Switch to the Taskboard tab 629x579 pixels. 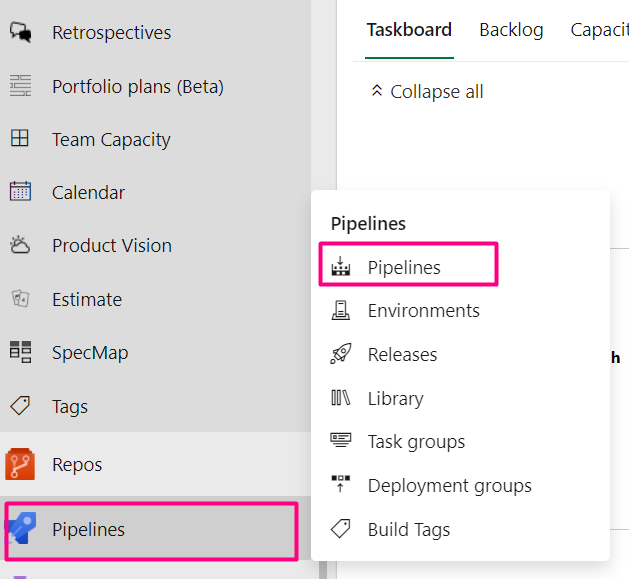[x=409, y=30]
